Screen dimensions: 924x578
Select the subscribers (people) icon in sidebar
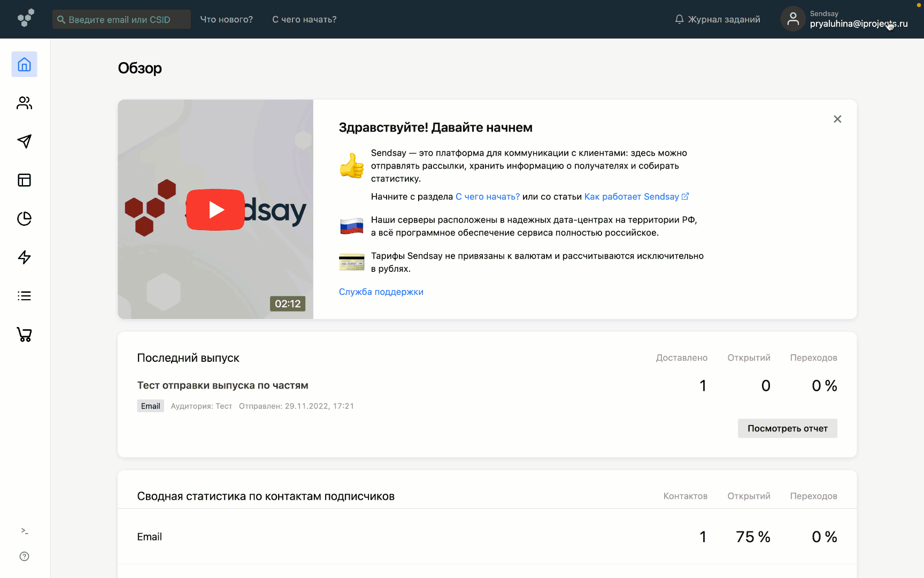coord(24,103)
